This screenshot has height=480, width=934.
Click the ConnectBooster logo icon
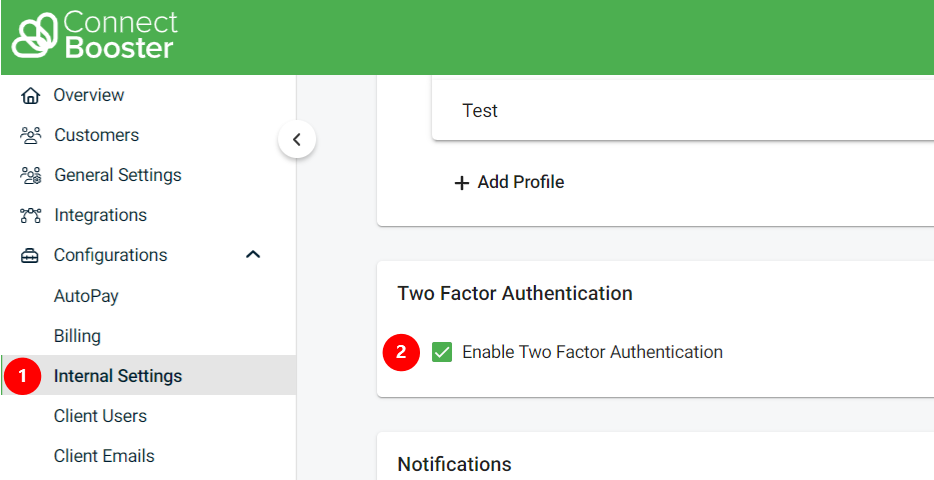(34, 36)
